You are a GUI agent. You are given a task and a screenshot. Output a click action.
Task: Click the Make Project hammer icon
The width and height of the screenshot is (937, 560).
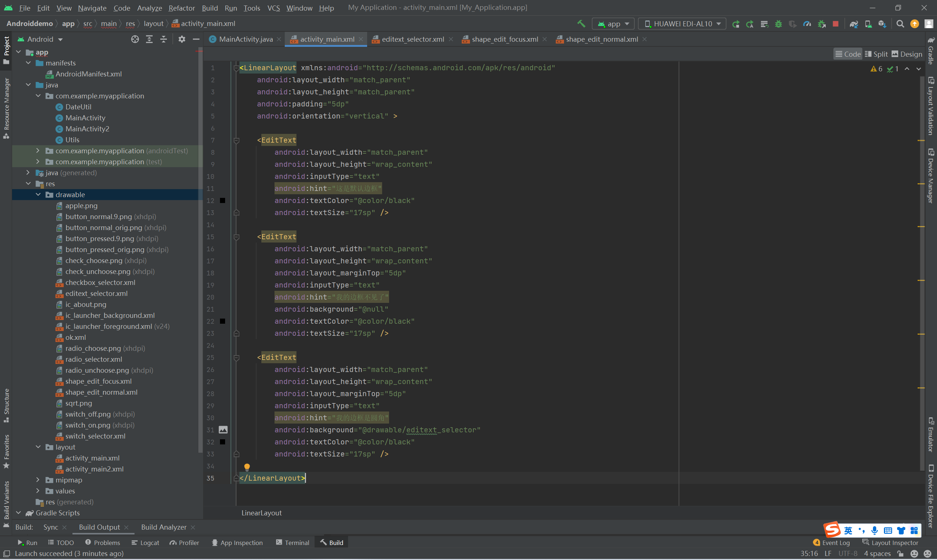pos(581,24)
